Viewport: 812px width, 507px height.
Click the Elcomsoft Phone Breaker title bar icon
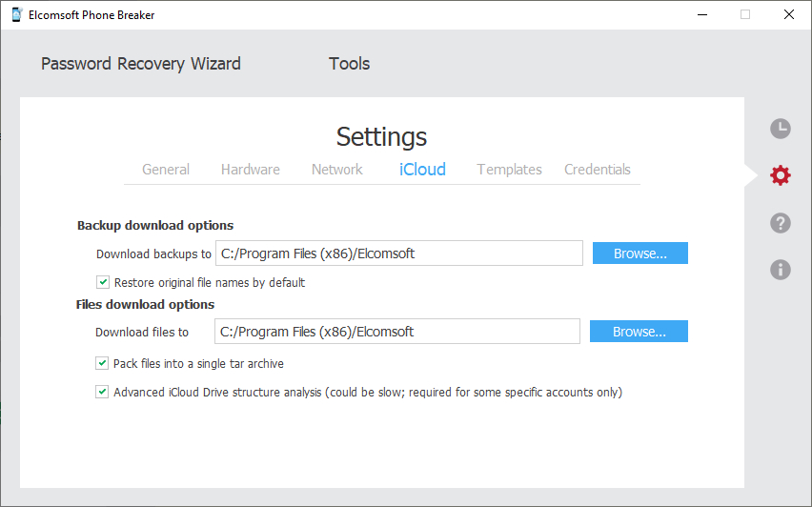pyautogui.click(x=16, y=14)
